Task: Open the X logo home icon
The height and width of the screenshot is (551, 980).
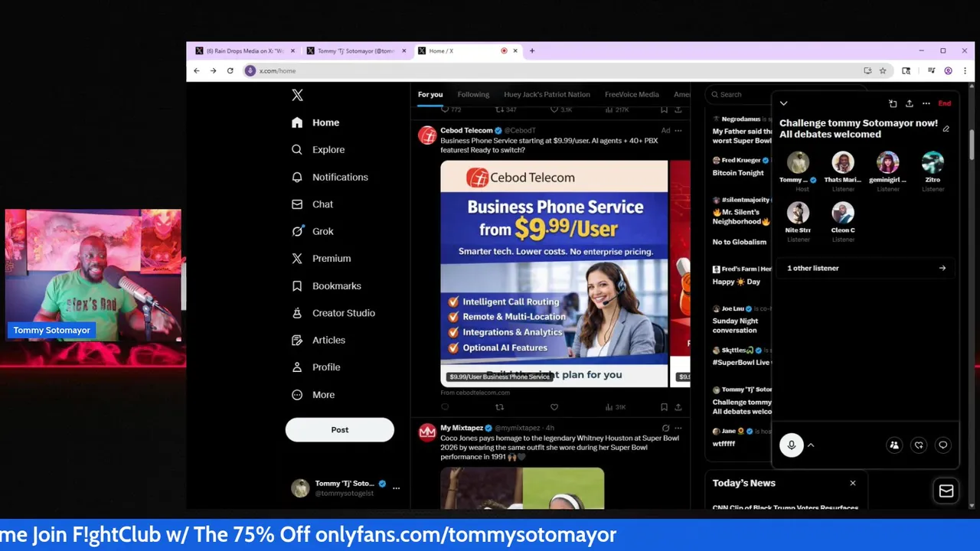Action: [298, 95]
